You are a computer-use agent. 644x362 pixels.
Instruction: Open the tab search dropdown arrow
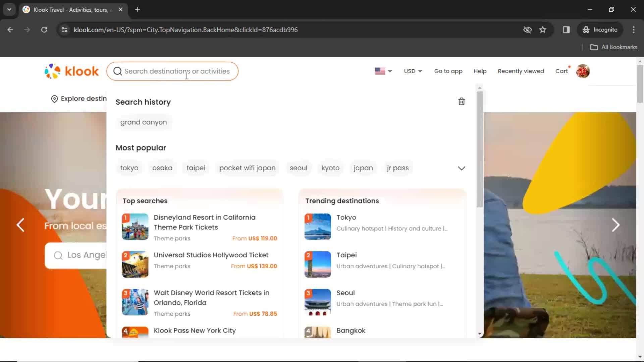[x=9, y=9]
